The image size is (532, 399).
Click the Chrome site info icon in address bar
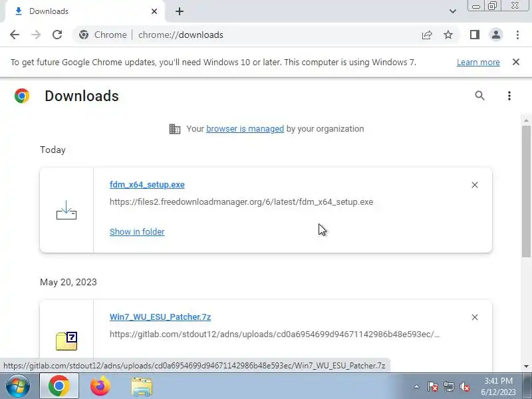pos(84,35)
